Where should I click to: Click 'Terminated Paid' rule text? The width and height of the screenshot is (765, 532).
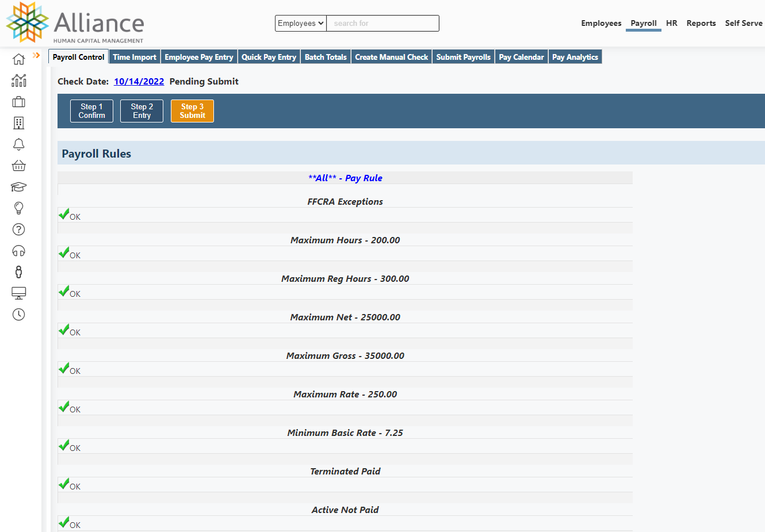(345, 472)
